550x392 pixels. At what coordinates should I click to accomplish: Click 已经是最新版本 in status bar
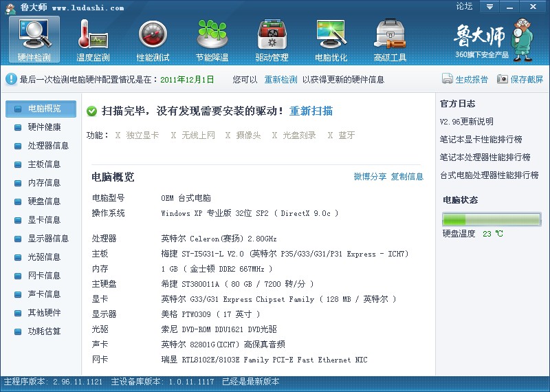[251, 382]
